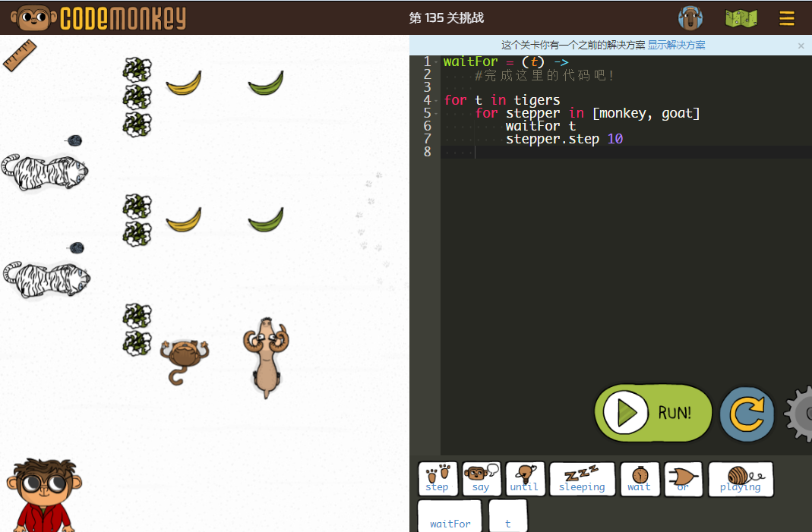Click the CodeMonkey logo
The width and height of the screenshot is (812, 532).
click(99, 18)
